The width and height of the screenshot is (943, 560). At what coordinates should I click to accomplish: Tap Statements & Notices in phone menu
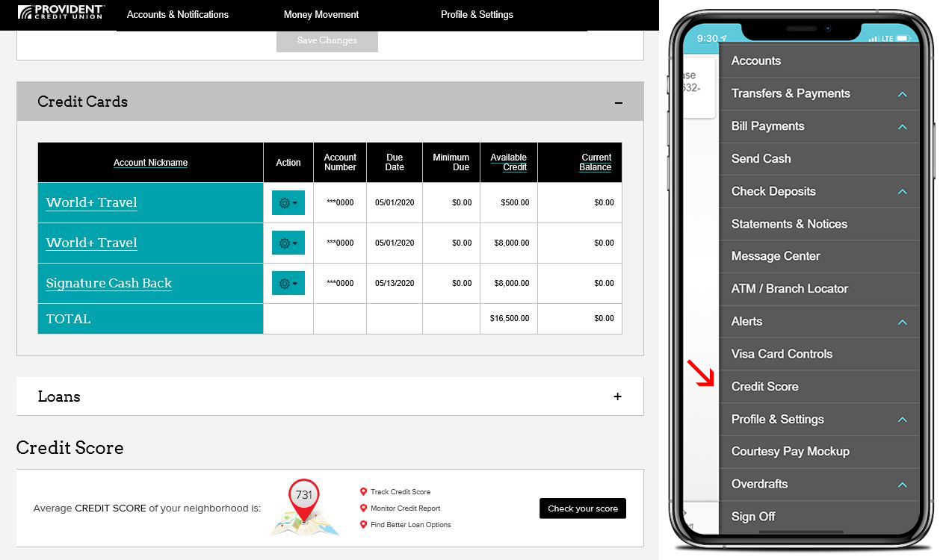pos(789,224)
